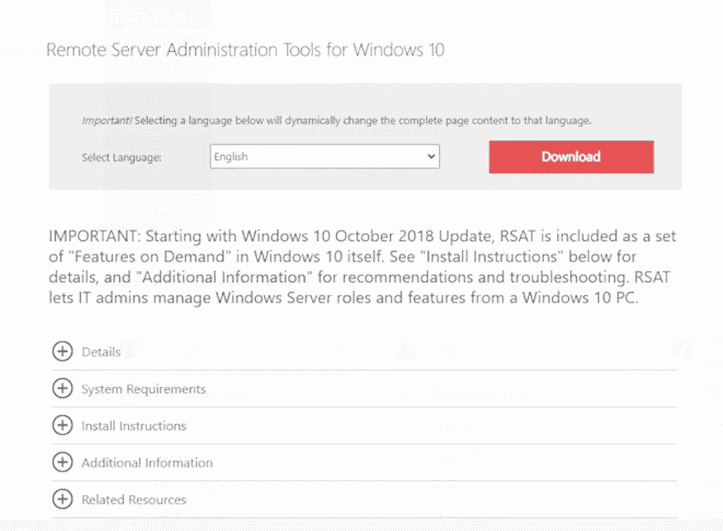Expand the Related Resources section label
The image size is (723, 531).
[x=134, y=499]
